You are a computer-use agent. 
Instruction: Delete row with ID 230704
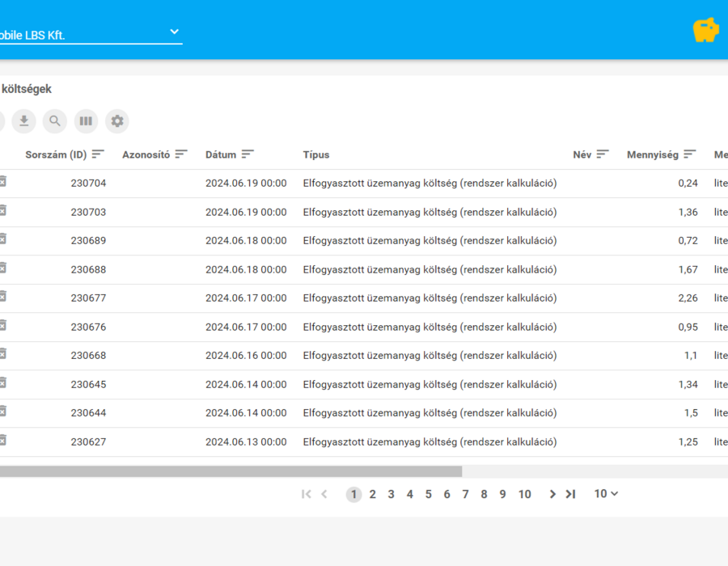point(2,181)
